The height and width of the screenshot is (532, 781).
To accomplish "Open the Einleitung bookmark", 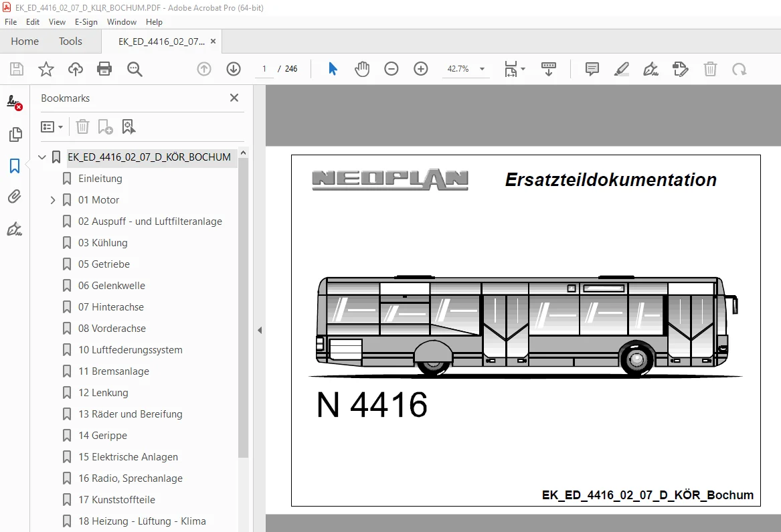I will click(x=100, y=178).
